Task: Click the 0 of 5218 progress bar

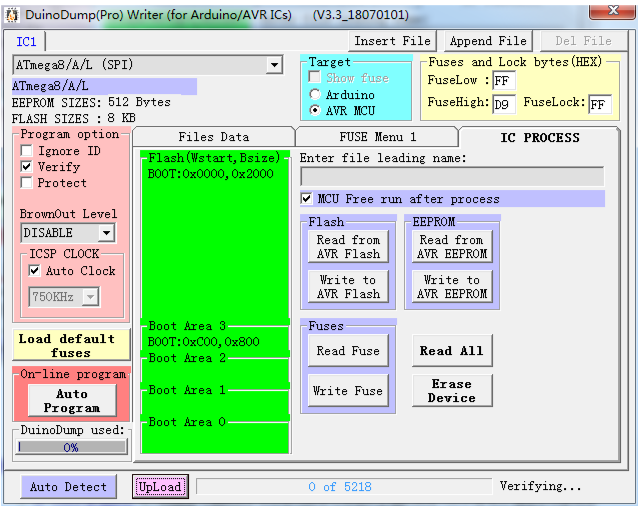Action: [344, 486]
